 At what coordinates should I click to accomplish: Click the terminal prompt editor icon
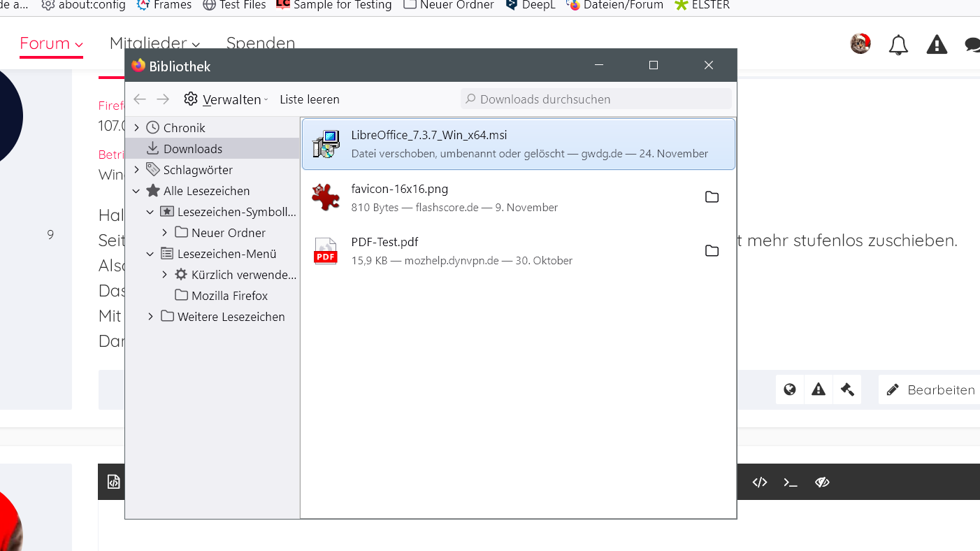(x=791, y=482)
